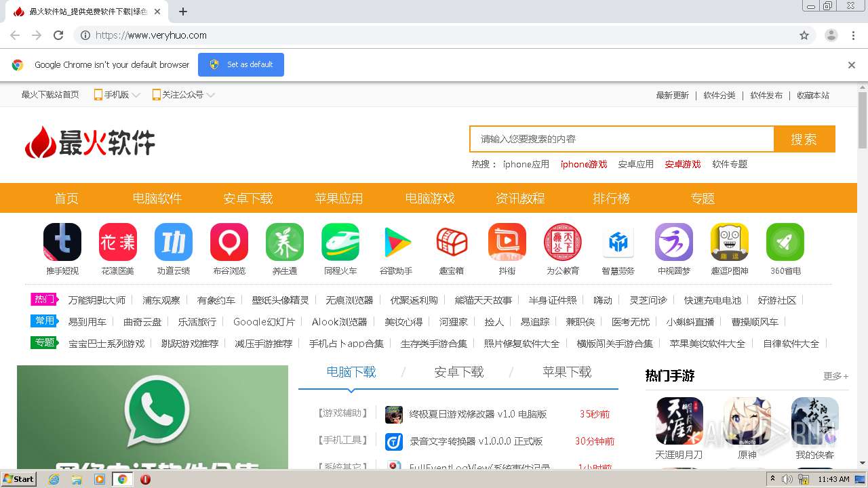Click the volume speaker tray icon
This screenshot has width=868, height=488.
pyautogui.click(x=787, y=479)
